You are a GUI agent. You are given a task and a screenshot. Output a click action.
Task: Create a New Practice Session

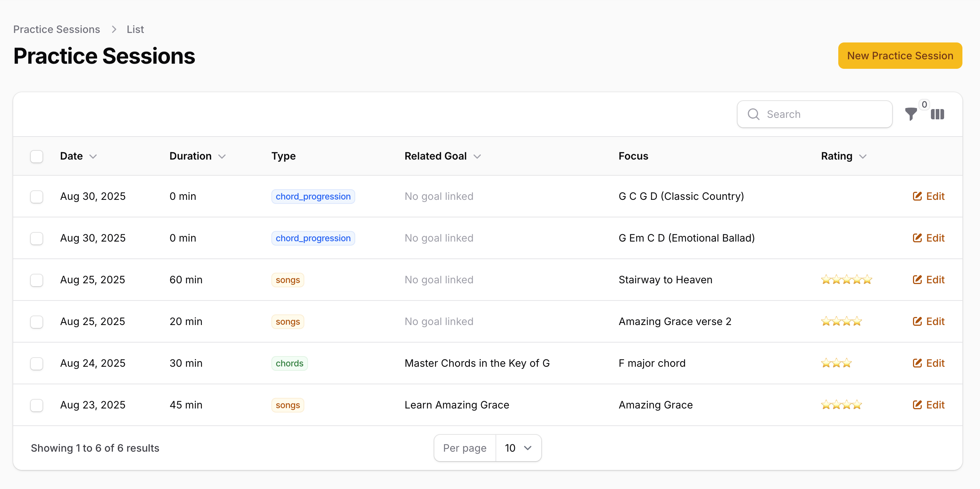[x=900, y=56]
